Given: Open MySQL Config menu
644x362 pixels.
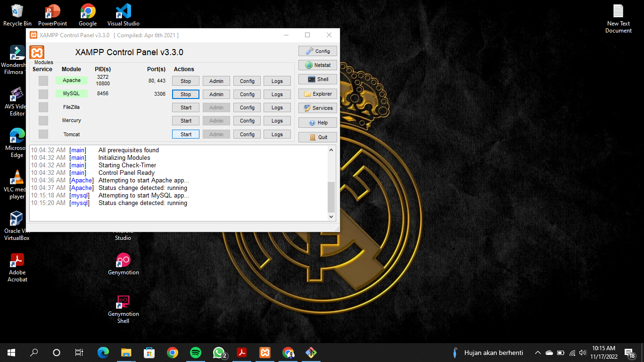Looking at the screenshot, I should 247,94.
